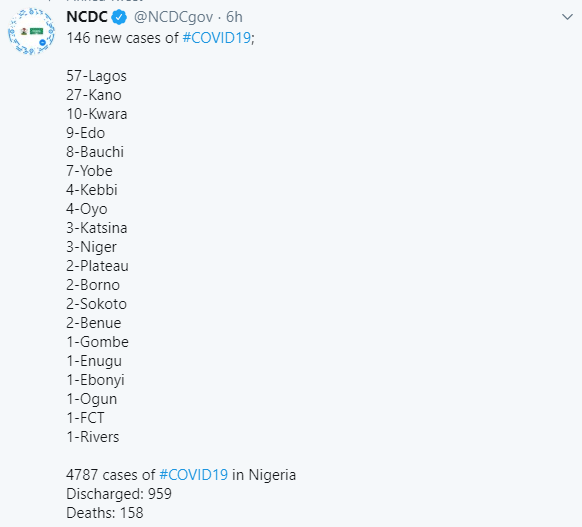Click the 57-Lagos line in tweet
This screenshot has width=582, height=527.
[x=97, y=76]
